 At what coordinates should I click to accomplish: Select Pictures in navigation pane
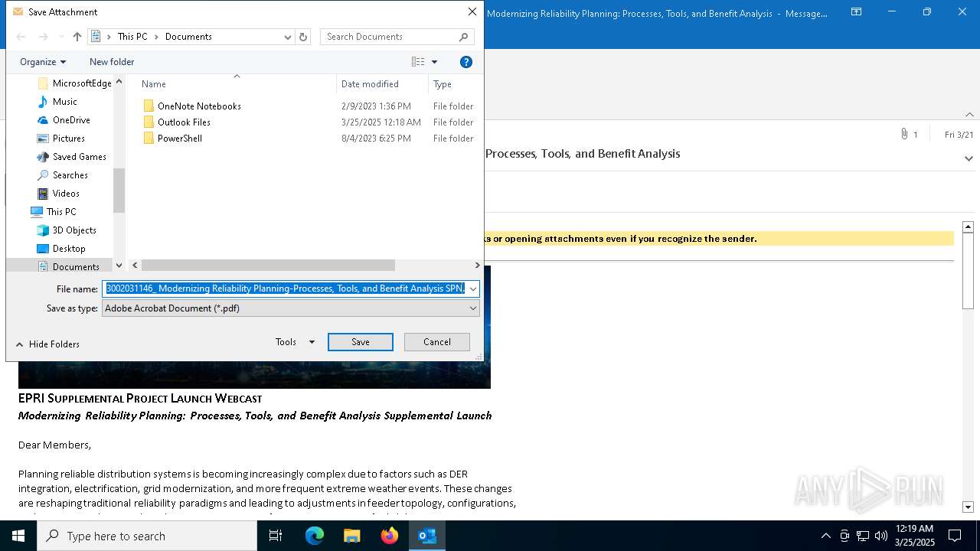(x=69, y=139)
